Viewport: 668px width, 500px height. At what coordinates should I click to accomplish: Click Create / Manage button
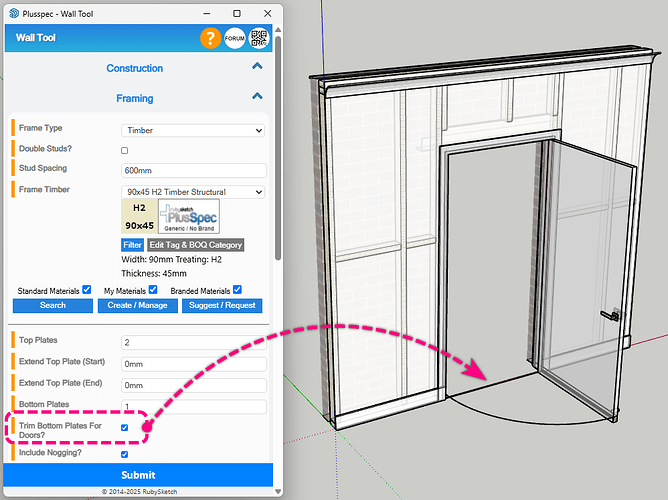pos(138,305)
